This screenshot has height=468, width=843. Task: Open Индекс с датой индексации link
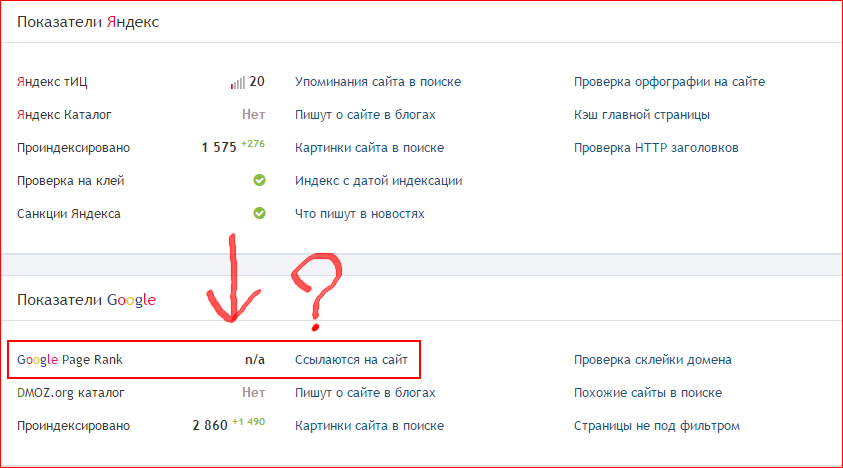pos(377,181)
